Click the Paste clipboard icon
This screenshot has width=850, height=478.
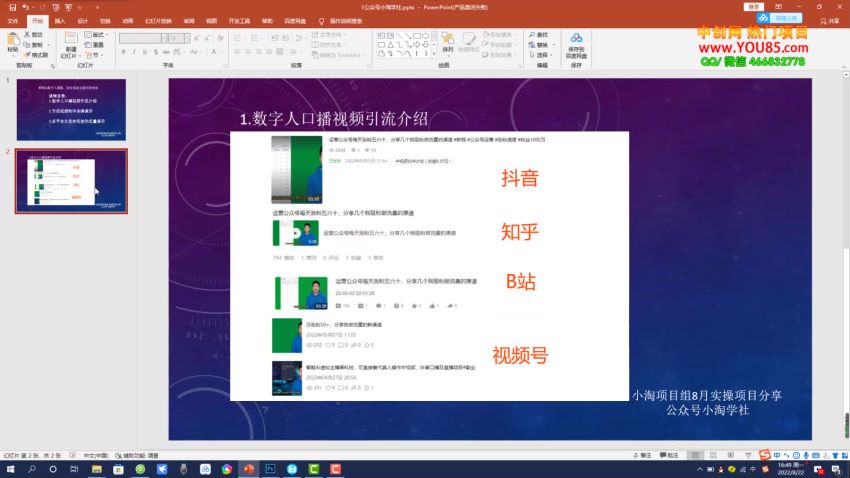tap(13, 40)
